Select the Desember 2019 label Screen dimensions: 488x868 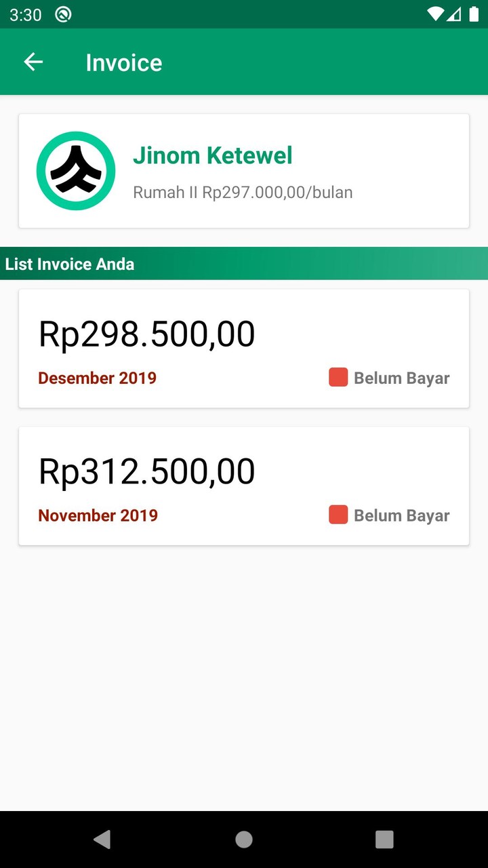click(x=97, y=378)
